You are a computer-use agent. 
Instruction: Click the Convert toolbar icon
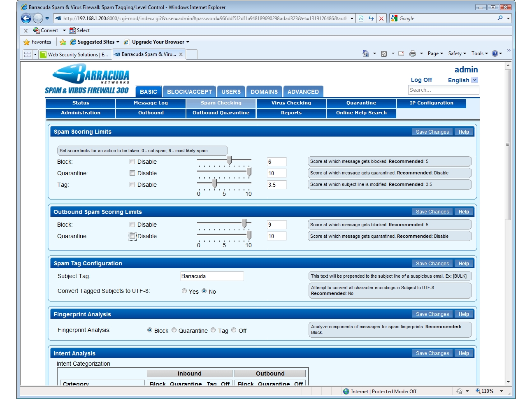(x=36, y=30)
